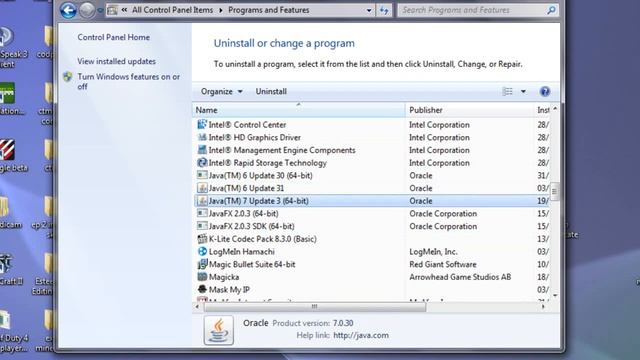The height and width of the screenshot is (360, 640).
Task: Select Intel® Management Engine Components entry
Action: coord(282,150)
